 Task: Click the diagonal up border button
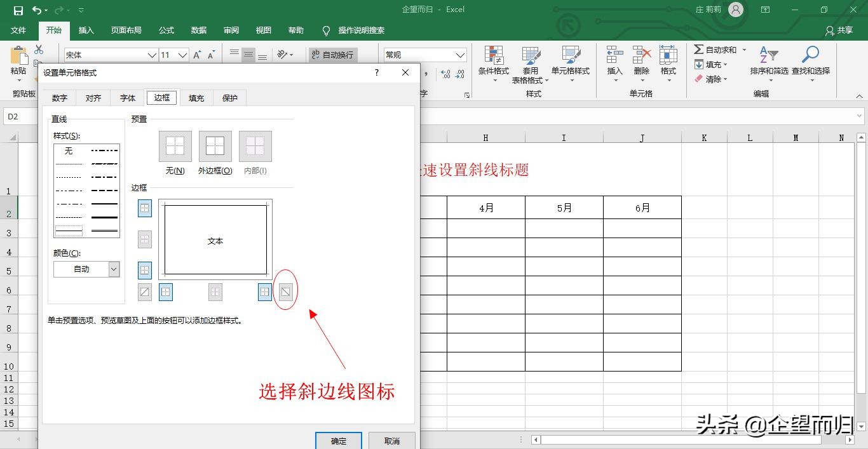tap(144, 292)
